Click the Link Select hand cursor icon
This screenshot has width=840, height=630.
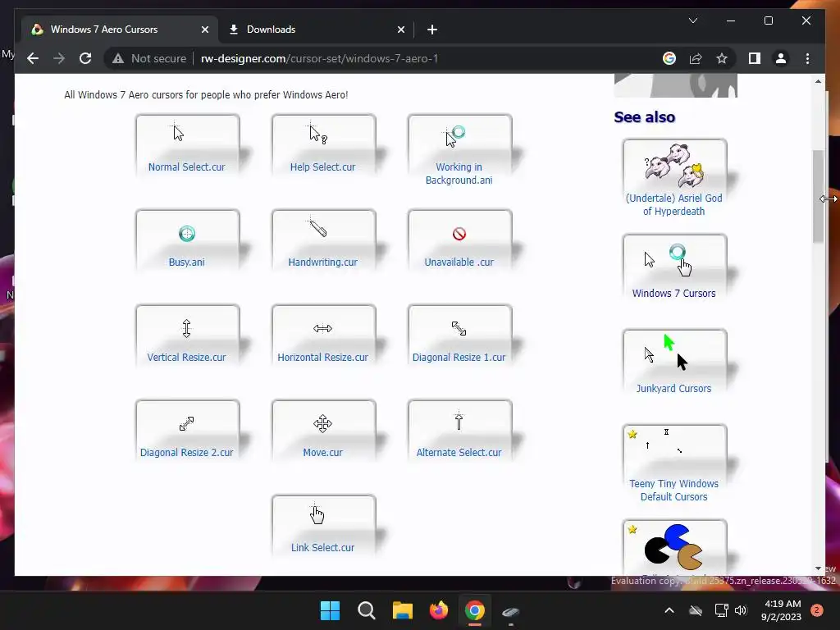click(317, 514)
